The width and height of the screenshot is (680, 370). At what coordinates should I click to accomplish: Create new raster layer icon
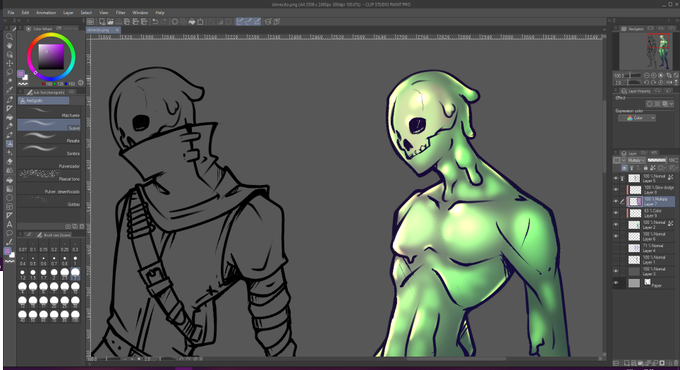tap(627, 363)
